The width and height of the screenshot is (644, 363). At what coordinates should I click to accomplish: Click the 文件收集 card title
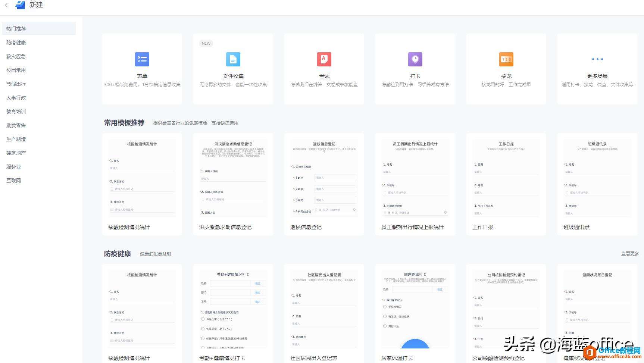click(x=233, y=76)
